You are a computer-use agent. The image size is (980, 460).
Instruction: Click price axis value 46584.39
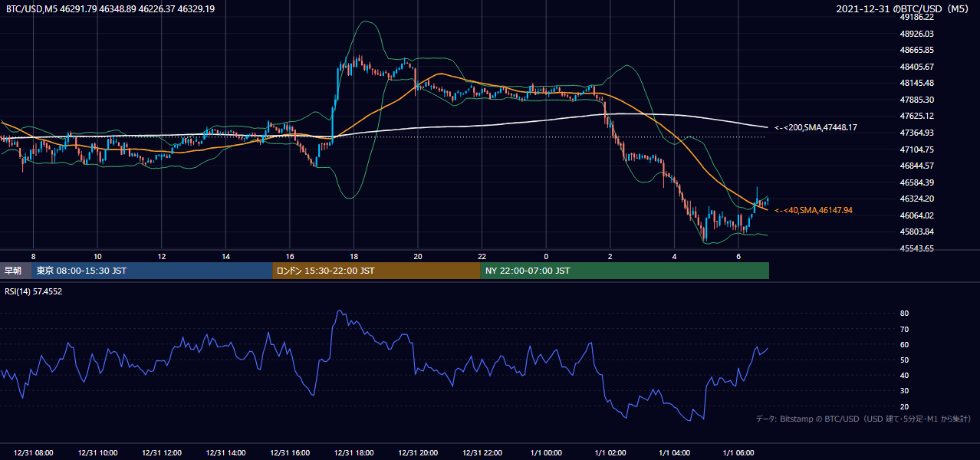pos(917,182)
